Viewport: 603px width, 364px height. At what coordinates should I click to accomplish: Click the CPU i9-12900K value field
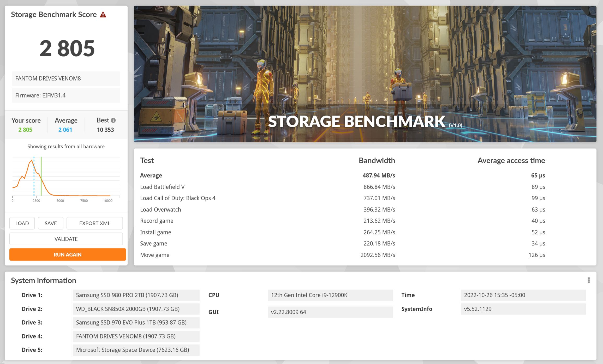(x=330, y=295)
